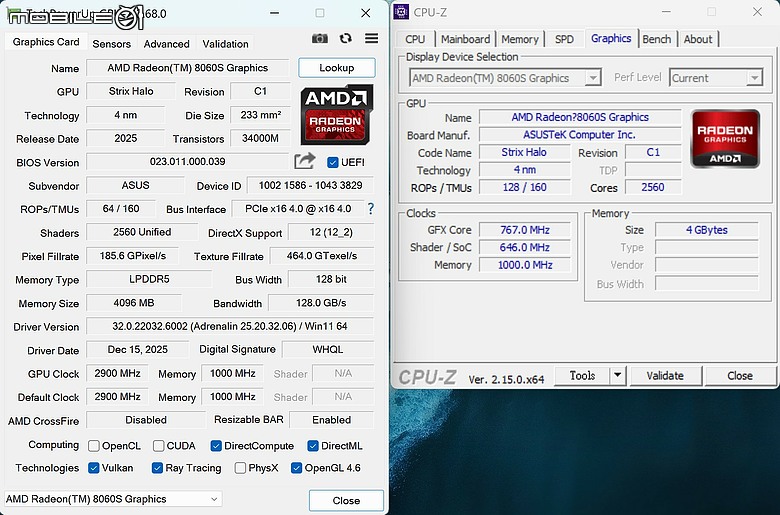
Task: Toggle the PhysX checkbox
Action: [x=240, y=468]
